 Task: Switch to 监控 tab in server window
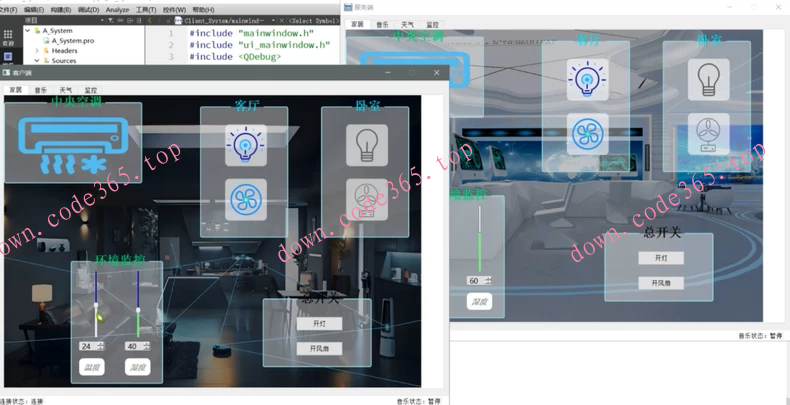coord(432,24)
